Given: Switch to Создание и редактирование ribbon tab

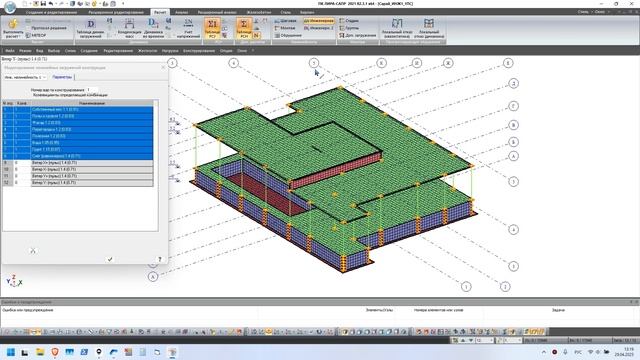Looking at the screenshot, I should coord(51,12).
